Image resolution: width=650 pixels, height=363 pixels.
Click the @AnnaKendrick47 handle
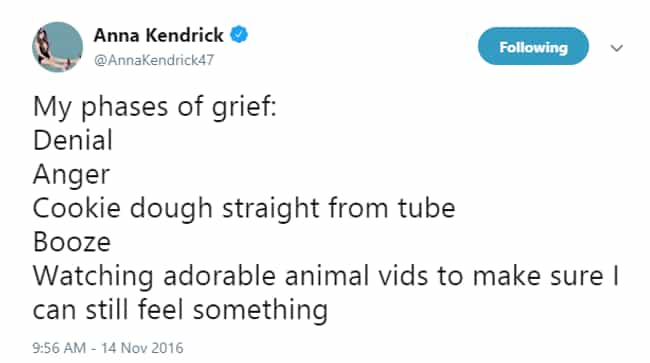(154, 60)
